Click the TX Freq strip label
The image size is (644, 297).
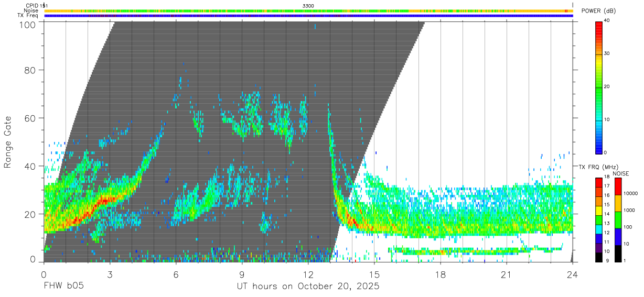pos(28,15)
